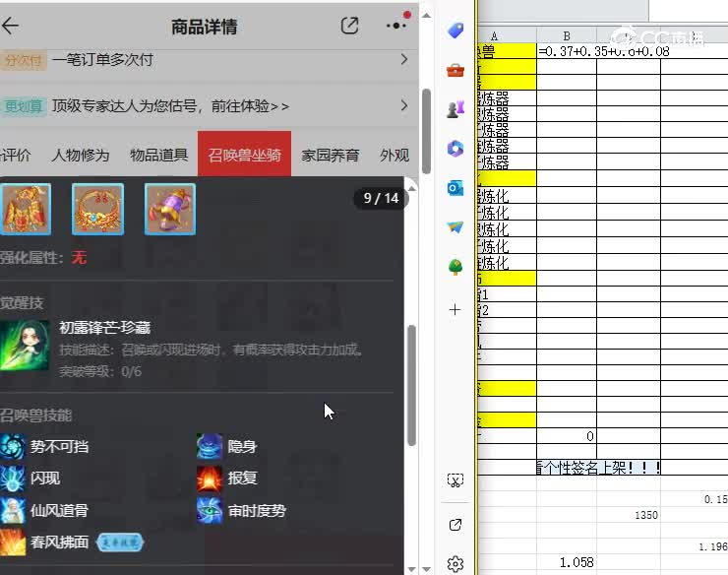This screenshot has height=575, width=728.
Task: Open the three-dot more menu
Action: tap(396, 26)
